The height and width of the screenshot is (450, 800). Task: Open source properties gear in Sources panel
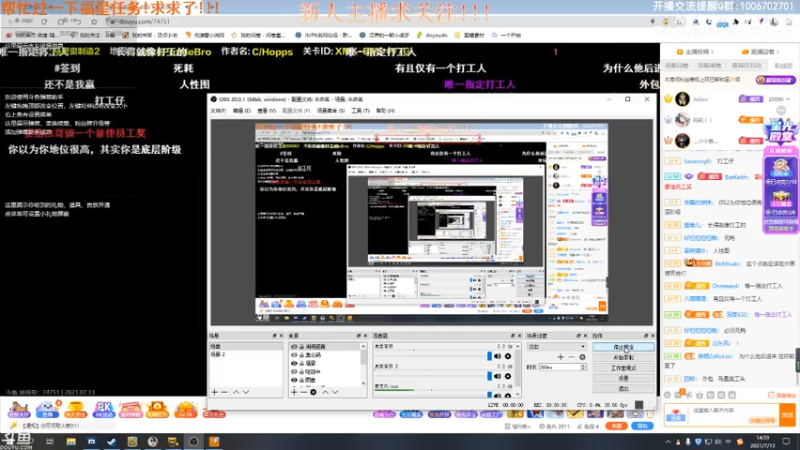click(313, 392)
